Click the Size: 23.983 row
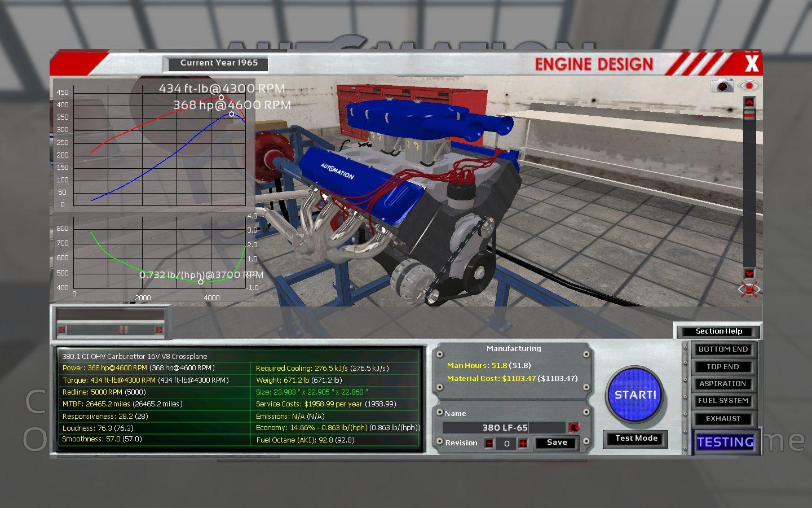 point(336,392)
